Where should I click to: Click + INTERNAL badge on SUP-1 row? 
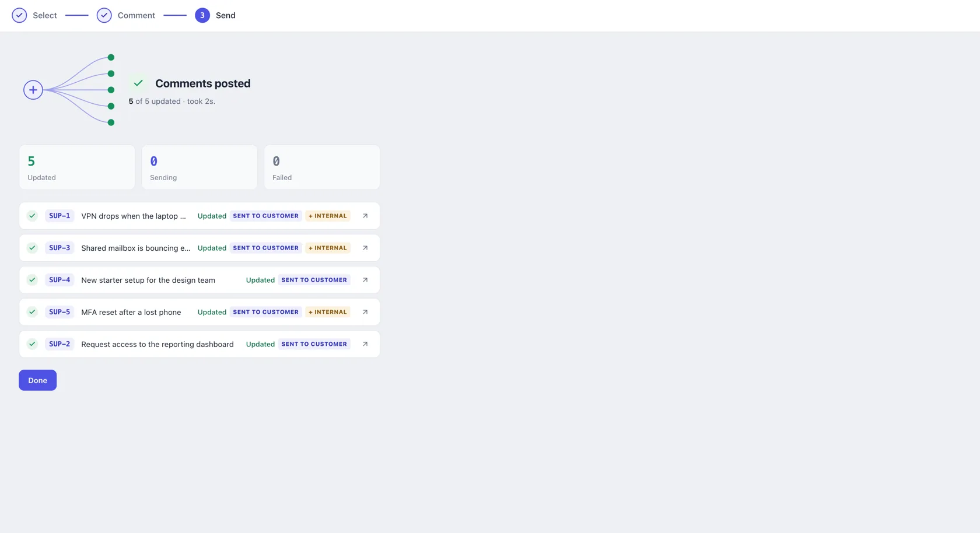pos(328,216)
